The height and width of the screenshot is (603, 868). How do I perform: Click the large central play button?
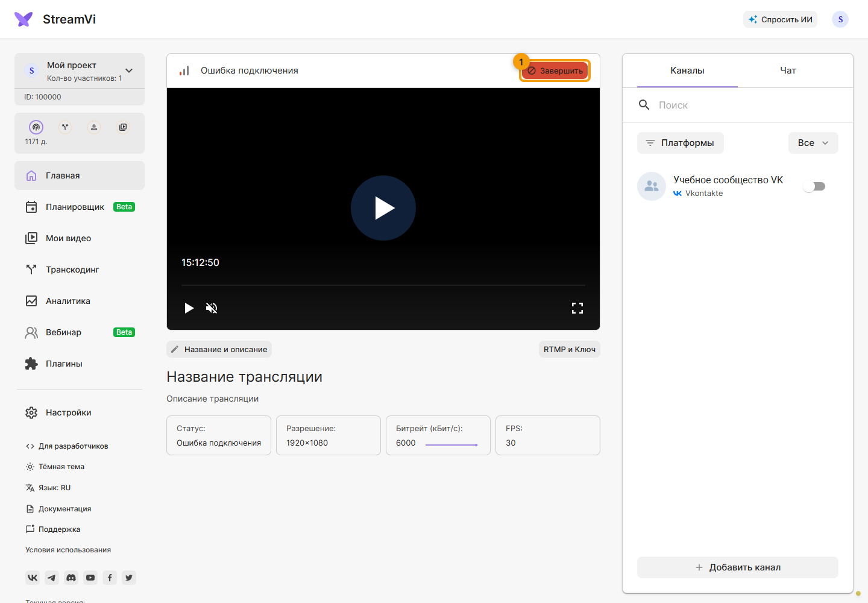click(x=383, y=208)
